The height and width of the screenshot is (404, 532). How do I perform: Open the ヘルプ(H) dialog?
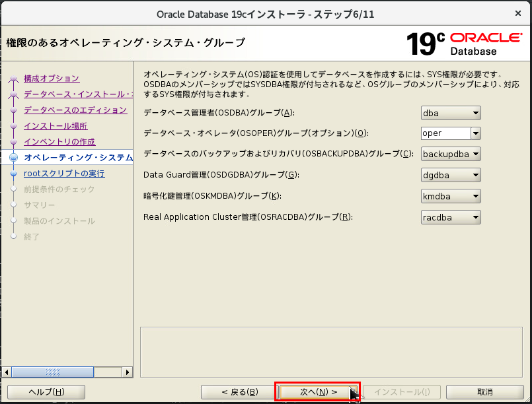[45, 391]
